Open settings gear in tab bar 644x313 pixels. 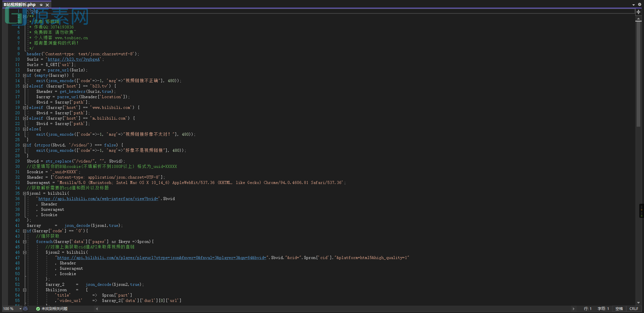click(639, 5)
